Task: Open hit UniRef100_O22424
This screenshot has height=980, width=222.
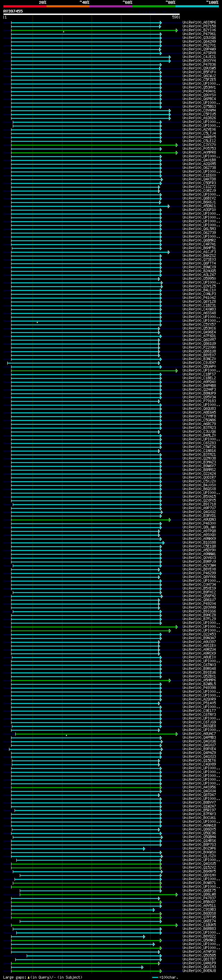Action: [x=199, y=473]
